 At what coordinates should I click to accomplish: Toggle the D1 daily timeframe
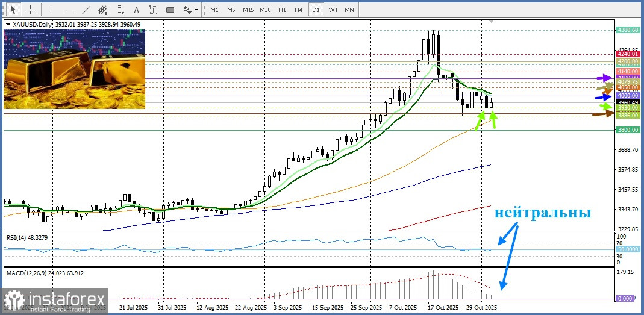tap(316, 10)
